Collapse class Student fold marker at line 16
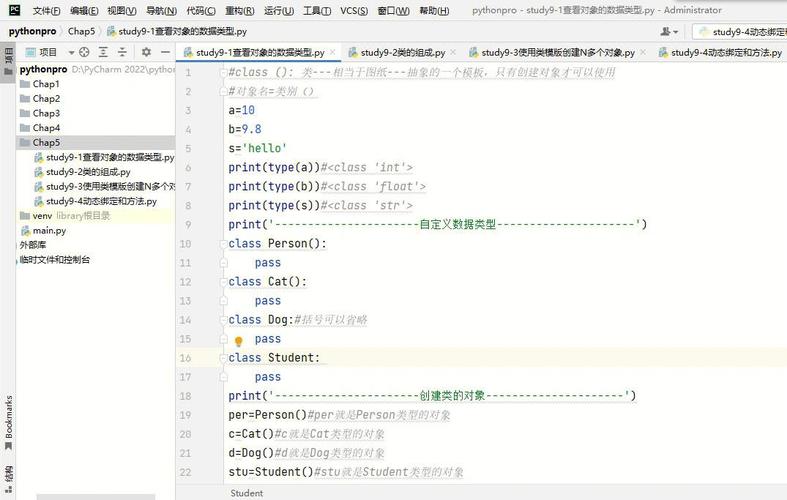 (x=223, y=358)
